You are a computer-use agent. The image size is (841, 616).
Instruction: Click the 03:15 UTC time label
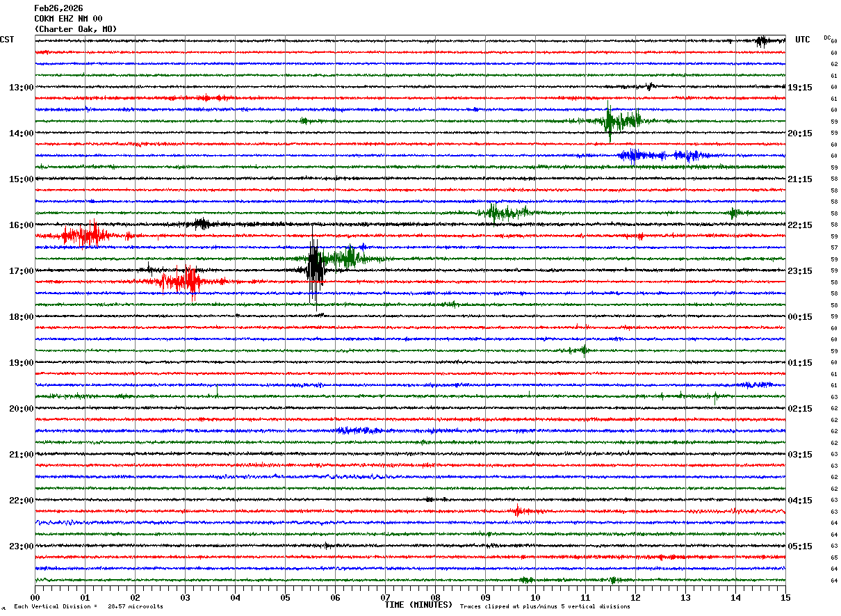pos(800,455)
